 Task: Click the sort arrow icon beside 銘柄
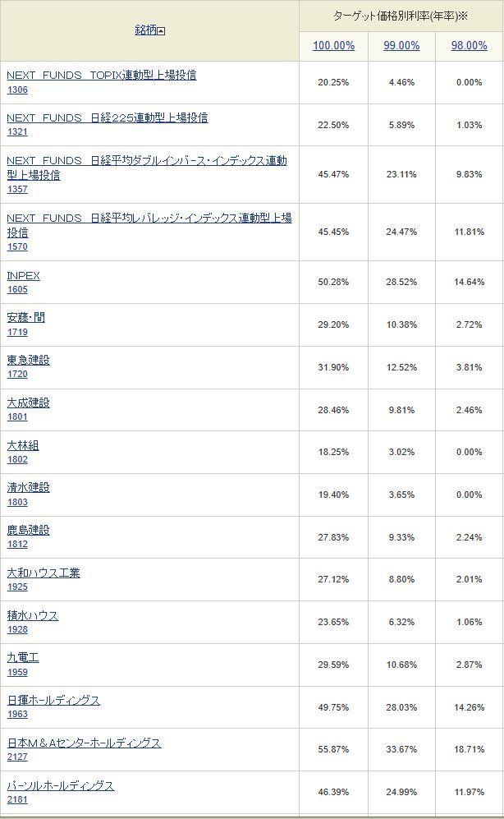coord(162,31)
